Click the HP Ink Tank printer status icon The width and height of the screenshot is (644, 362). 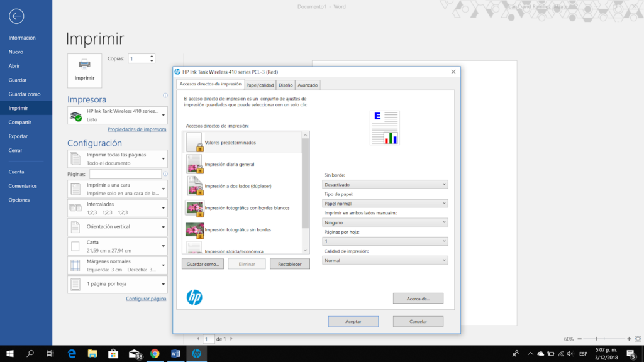click(x=75, y=116)
